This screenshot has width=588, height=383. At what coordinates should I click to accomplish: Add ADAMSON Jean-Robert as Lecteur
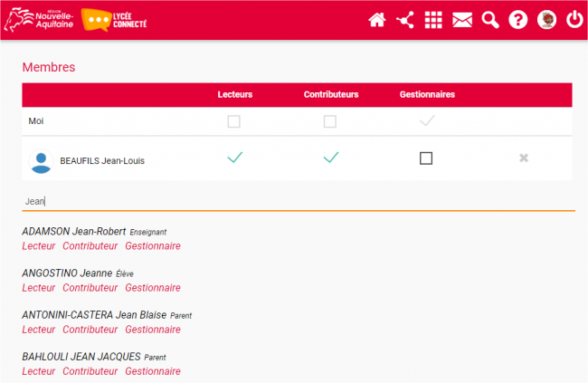[x=39, y=246]
